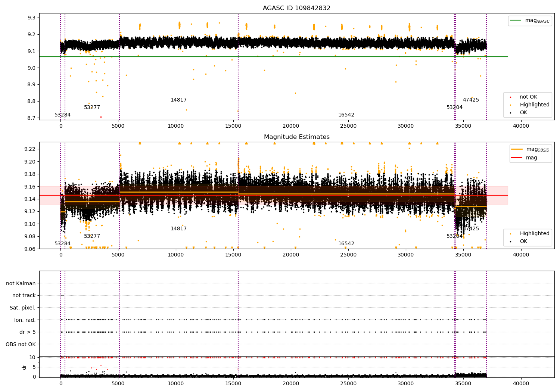This screenshot has width=560, height=392.
Task: Click the 8.7 y-axis tick label
Action: tap(32, 118)
